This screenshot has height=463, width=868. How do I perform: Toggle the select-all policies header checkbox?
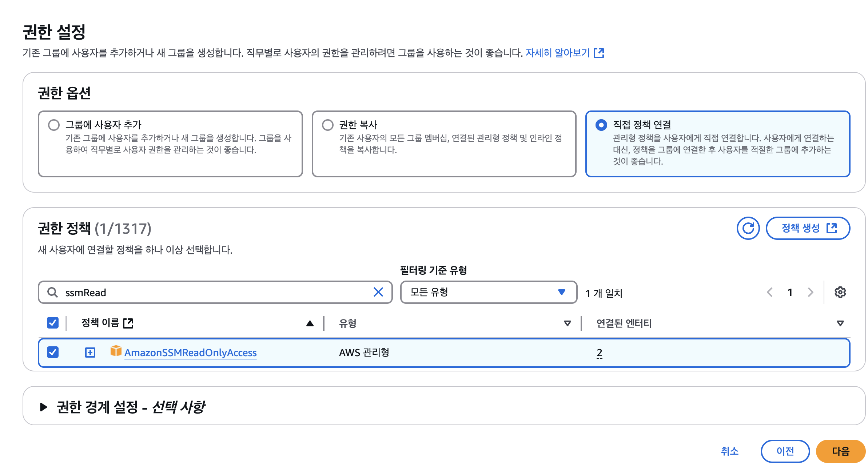pos(53,323)
